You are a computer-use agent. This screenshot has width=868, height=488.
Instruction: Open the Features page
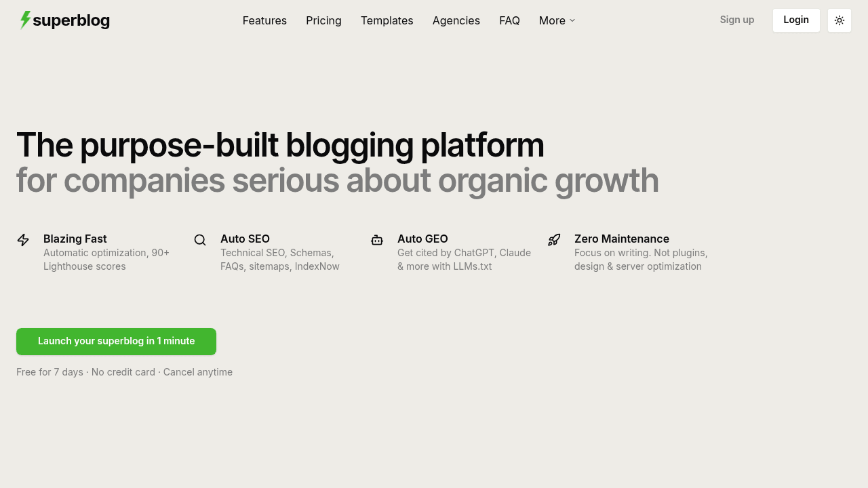[x=264, y=20]
